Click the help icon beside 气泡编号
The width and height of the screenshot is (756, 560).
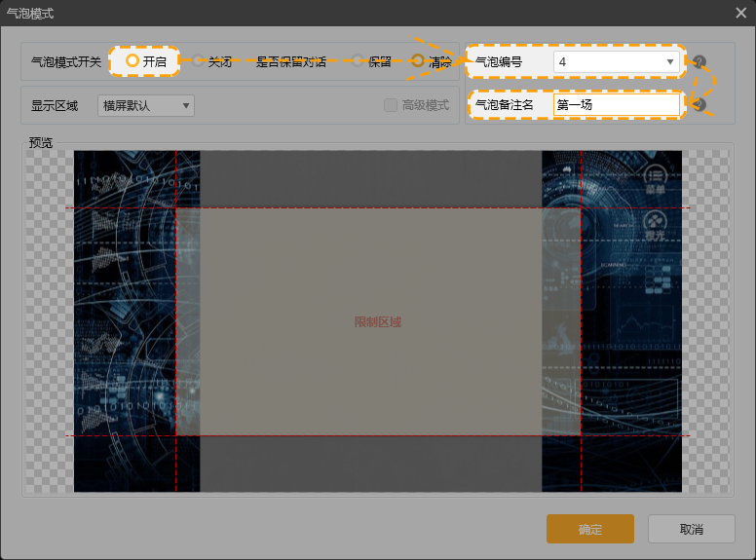[x=699, y=62]
